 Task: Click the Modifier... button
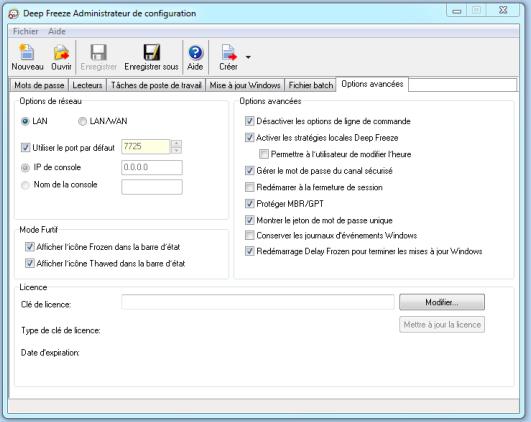coord(442,302)
